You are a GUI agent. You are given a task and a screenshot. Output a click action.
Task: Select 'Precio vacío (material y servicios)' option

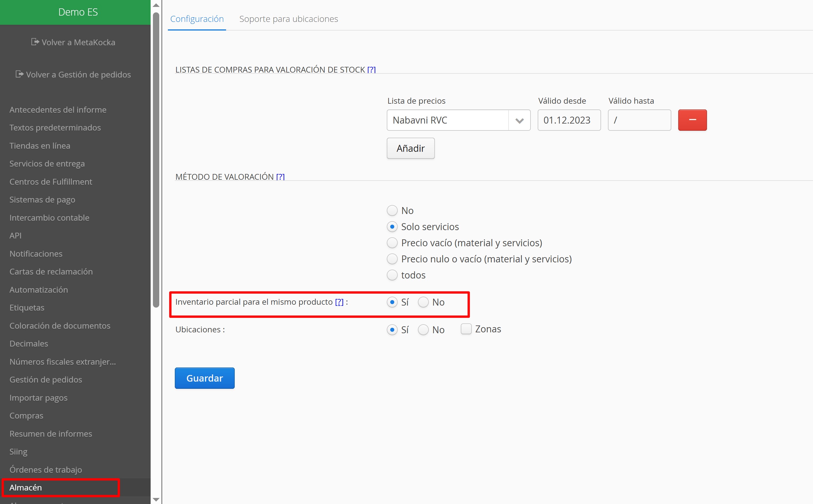pos(392,243)
